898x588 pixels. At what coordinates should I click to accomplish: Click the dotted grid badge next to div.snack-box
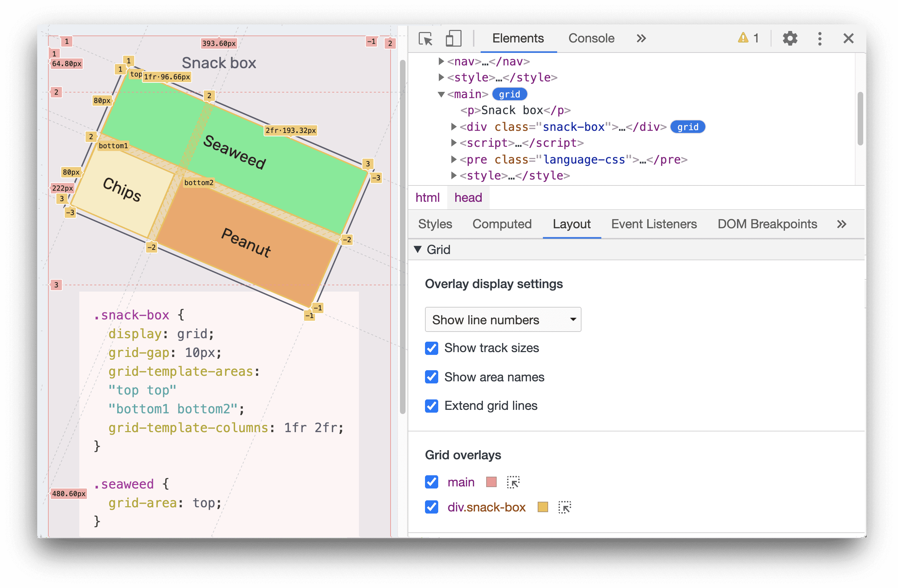click(x=563, y=507)
